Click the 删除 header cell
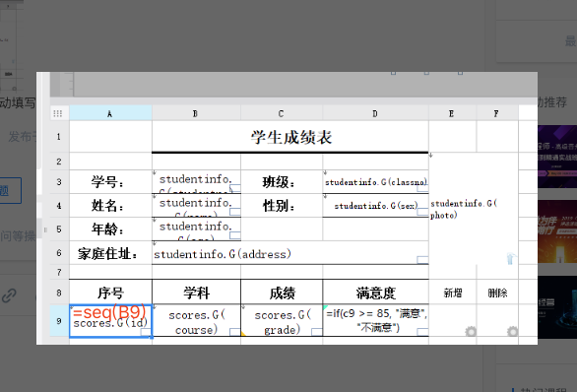The width and height of the screenshot is (577, 392). click(x=497, y=293)
